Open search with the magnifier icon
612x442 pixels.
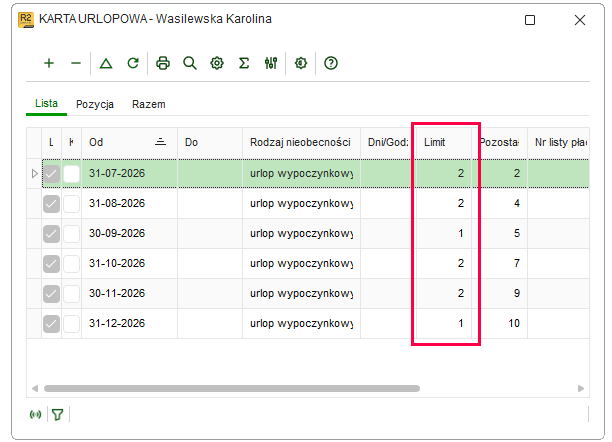pyautogui.click(x=190, y=63)
